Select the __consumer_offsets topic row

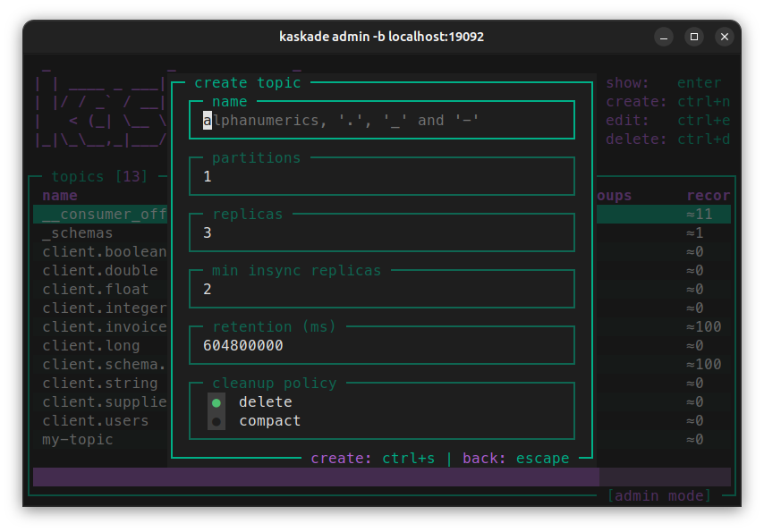[104, 215]
